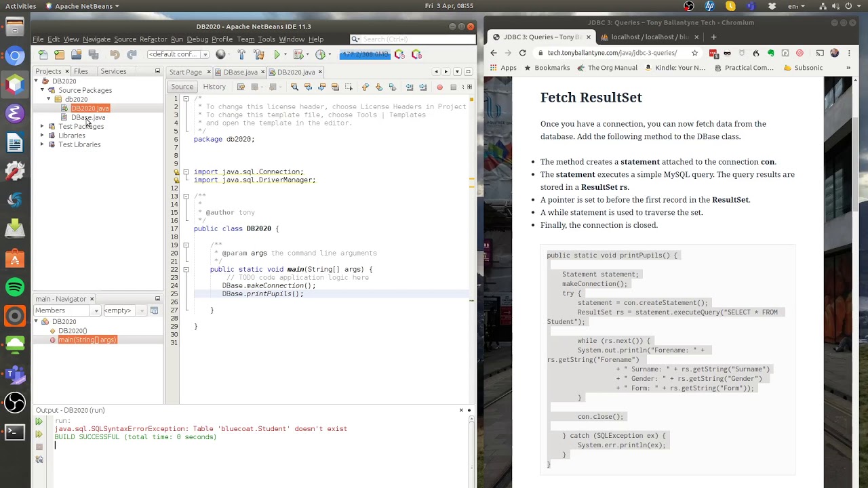
Task: Open the Refactor menu
Action: pyautogui.click(x=153, y=39)
